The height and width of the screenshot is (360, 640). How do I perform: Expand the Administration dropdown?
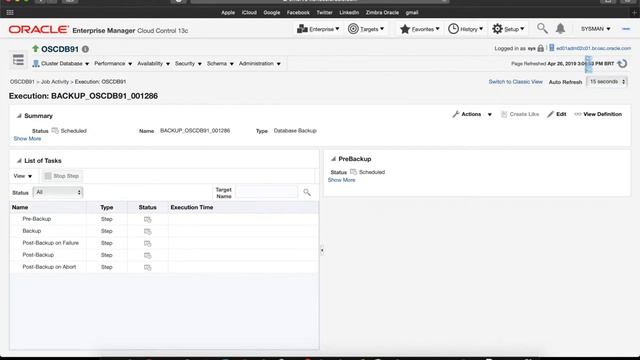[260, 64]
